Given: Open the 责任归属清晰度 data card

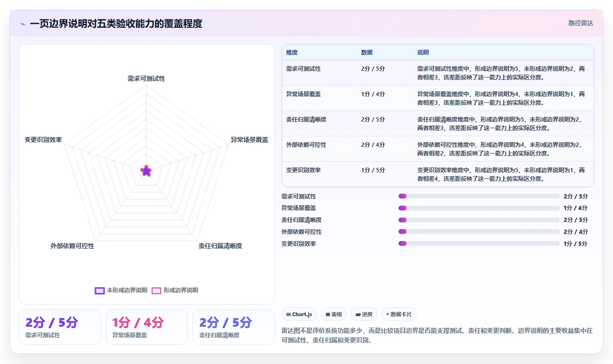Looking at the screenshot, I should (234, 327).
